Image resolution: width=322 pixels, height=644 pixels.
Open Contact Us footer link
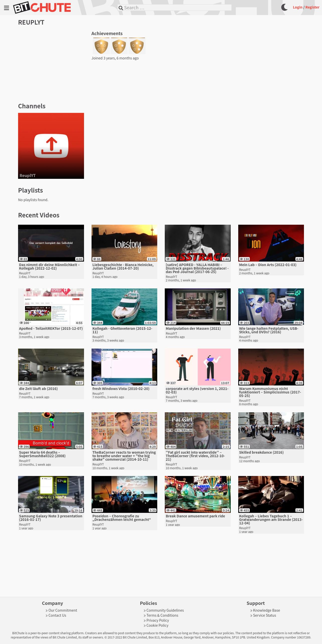pos(57,615)
